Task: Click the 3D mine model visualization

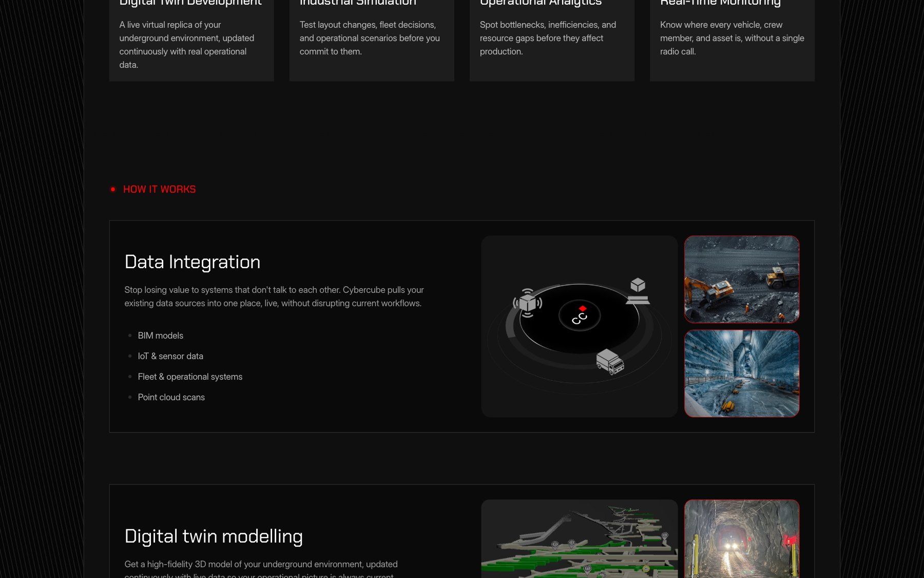Action: tap(580, 539)
